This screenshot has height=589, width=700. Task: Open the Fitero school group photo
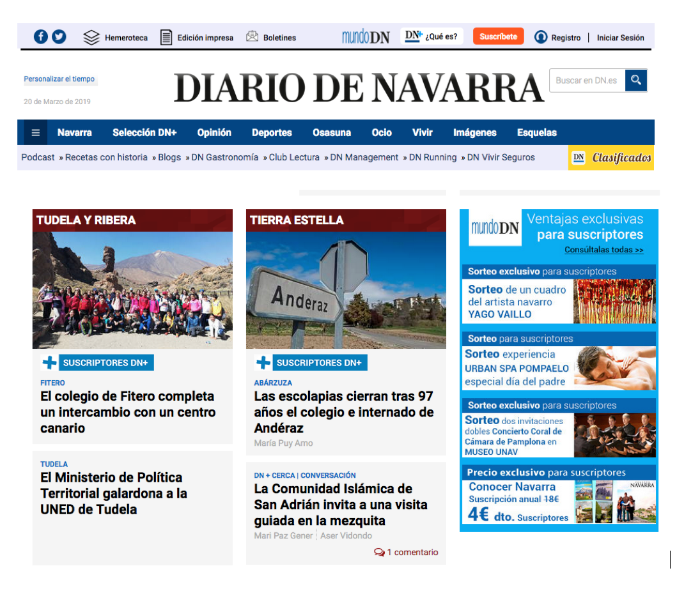coord(132,290)
